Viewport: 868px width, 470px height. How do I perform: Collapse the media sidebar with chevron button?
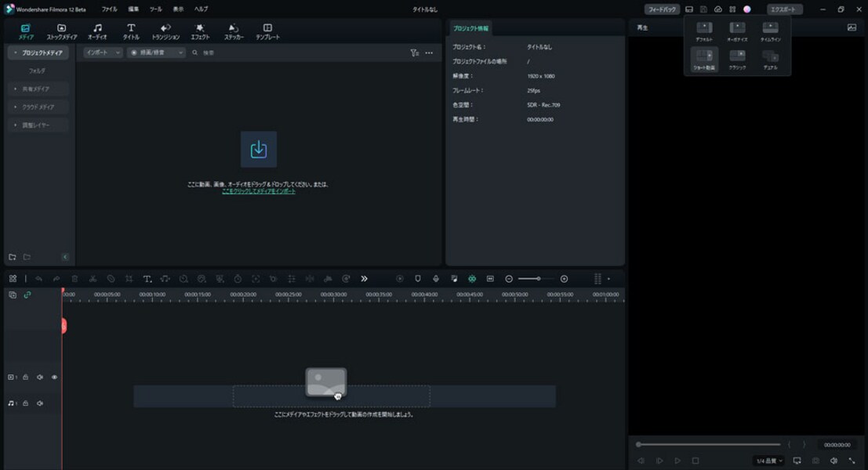click(65, 257)
